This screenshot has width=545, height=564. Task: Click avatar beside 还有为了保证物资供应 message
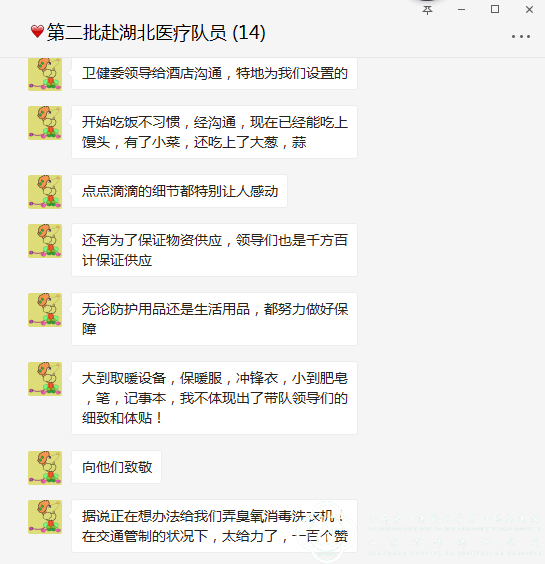click(x=45, y=241)
